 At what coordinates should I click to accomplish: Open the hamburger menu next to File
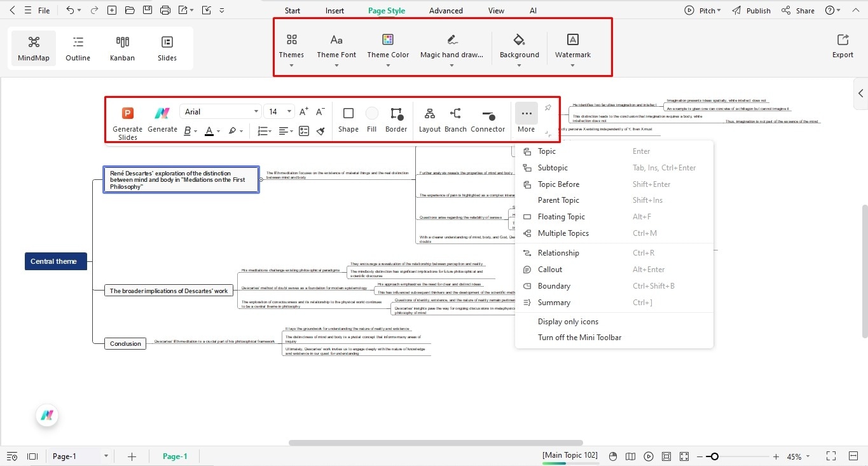pos(28,10)
